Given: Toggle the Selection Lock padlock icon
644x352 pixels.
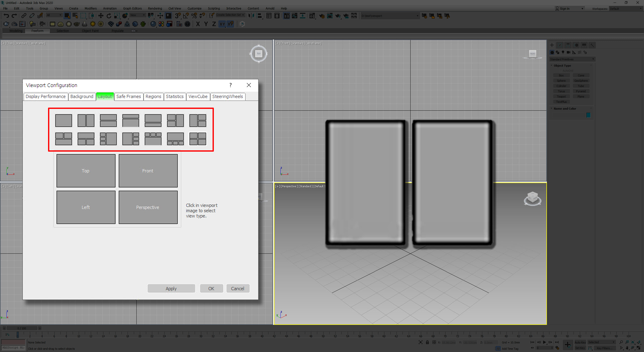Looking at the screenshot, I should (x=427, y=342).
